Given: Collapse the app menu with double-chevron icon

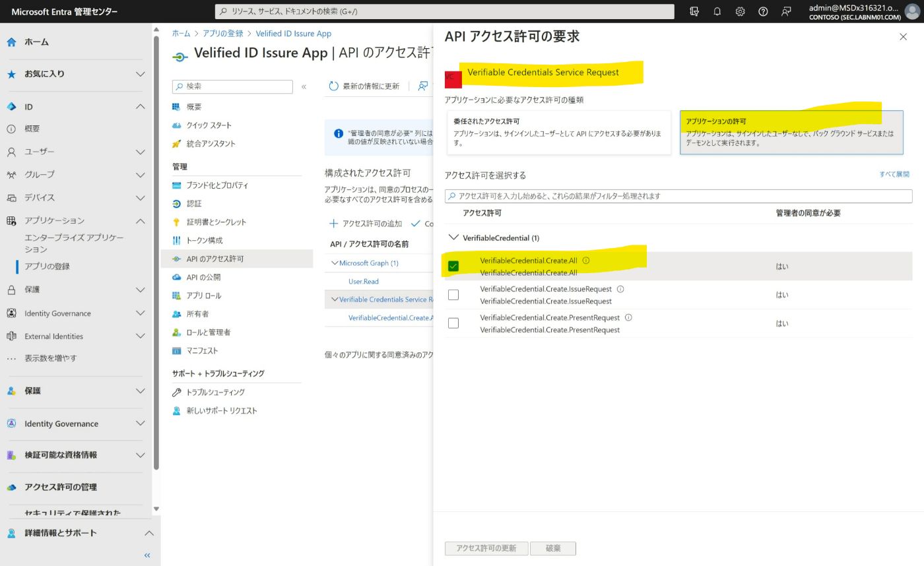Looking at the screenshot, I should pyautogui.click(x=304, y=87).
